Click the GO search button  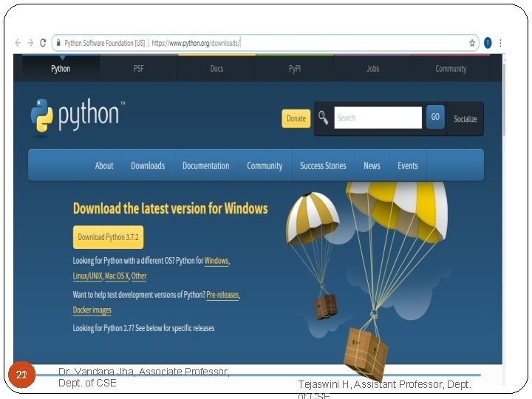tap(435, 117)
